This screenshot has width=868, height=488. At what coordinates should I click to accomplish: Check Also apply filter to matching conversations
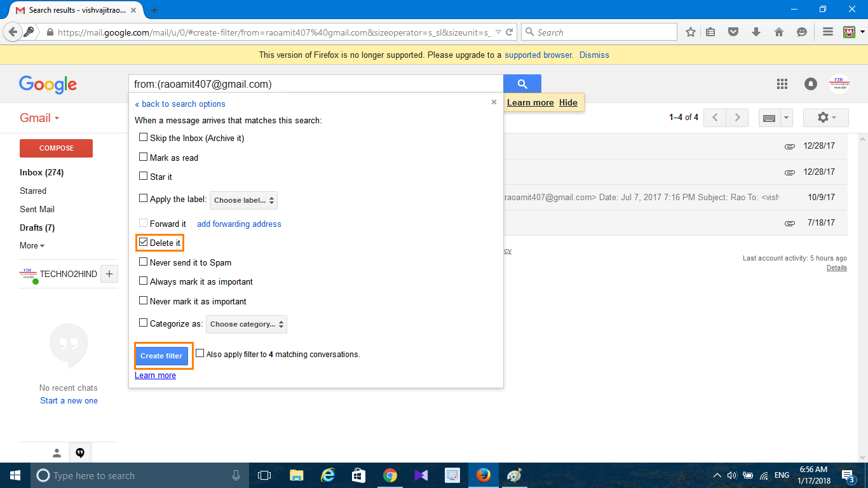click(x=200, y=353)
